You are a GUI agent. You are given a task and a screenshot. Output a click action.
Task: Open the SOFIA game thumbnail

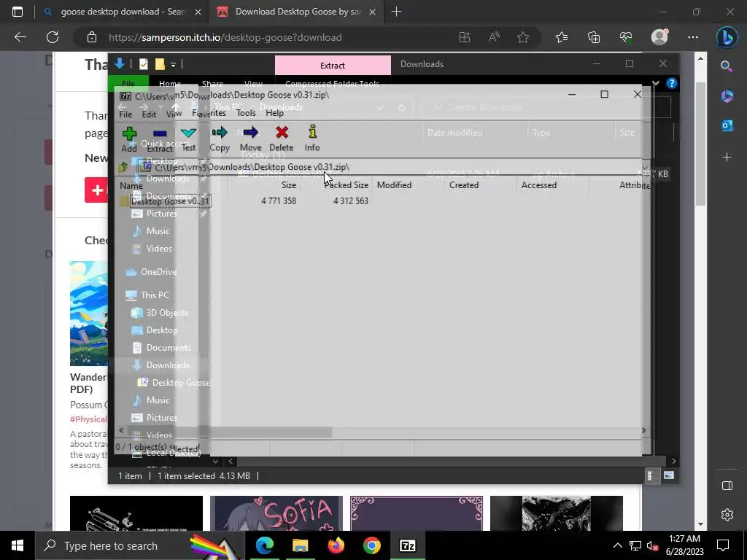point(276,513)
